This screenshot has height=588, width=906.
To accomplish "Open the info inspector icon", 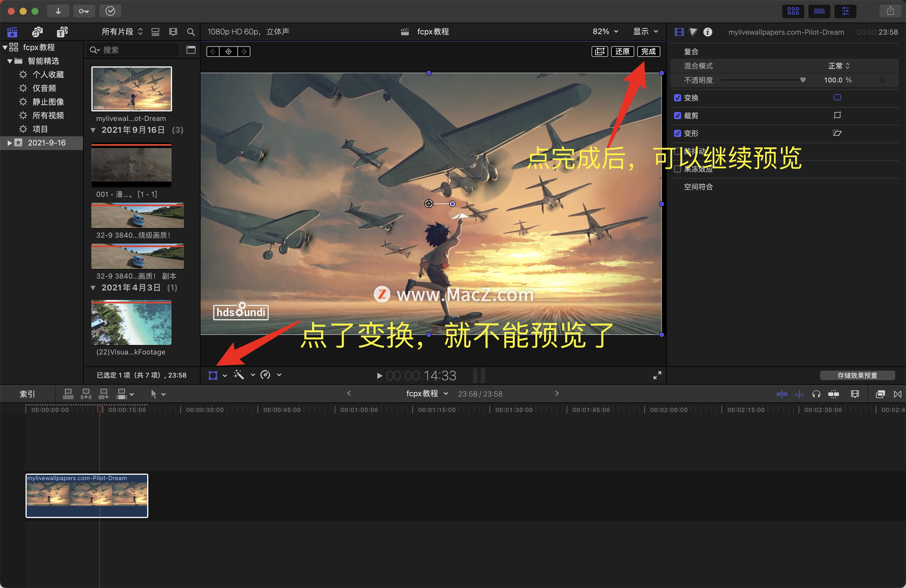I will (x=708, y=32).
